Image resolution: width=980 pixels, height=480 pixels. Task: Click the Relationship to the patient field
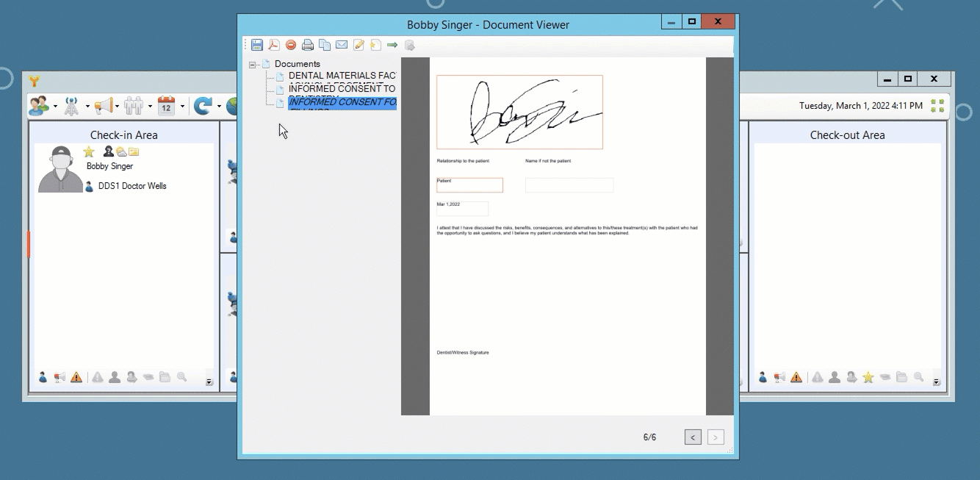[469, 185]
